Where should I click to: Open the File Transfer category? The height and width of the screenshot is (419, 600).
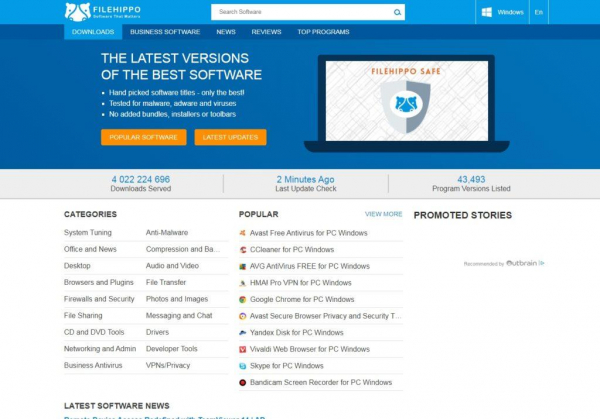166,282
